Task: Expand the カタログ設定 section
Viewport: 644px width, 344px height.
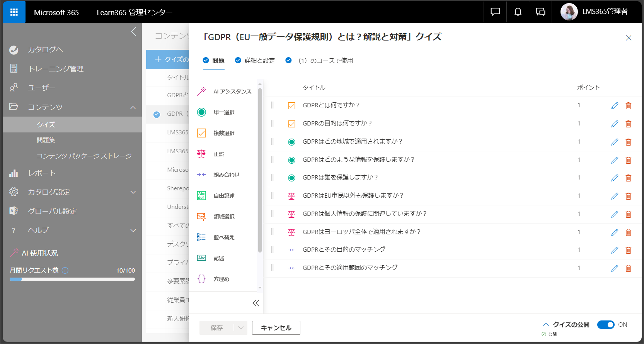Action: pyautogui.click(x=133, y=192)
